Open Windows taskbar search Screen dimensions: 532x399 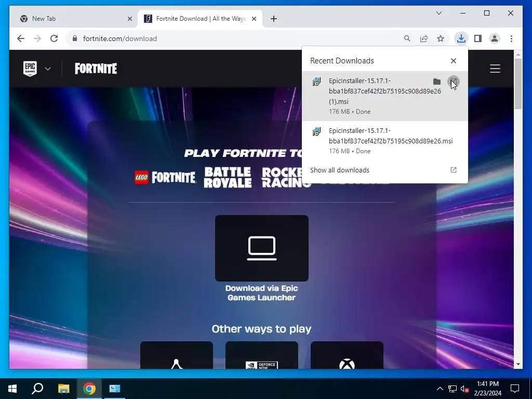37,389
